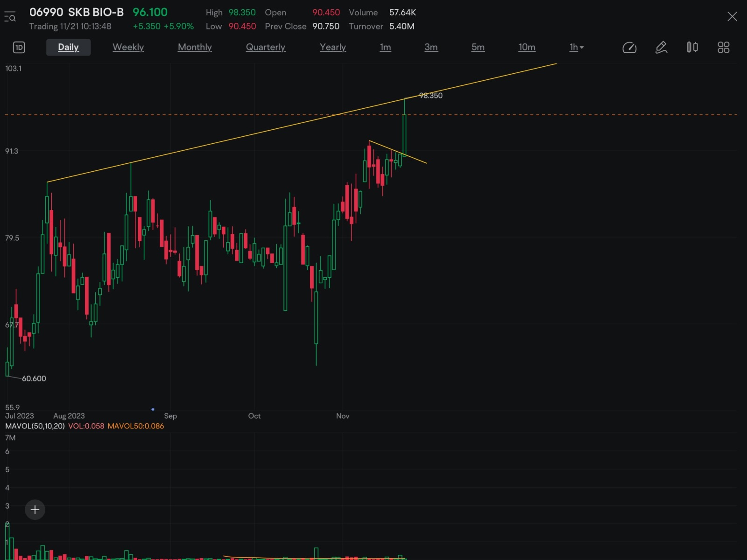Switch to the Monthly timeframe
Screen dimensions: 747x560
195,47
